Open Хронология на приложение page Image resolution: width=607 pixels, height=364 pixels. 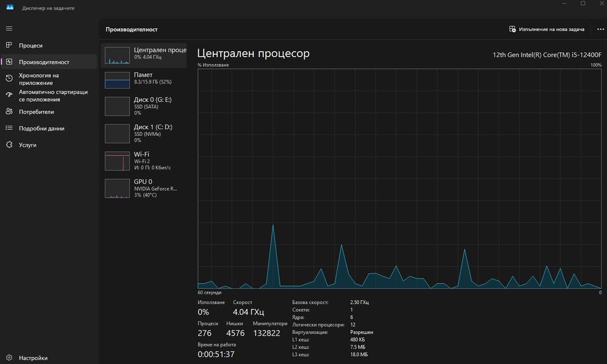coord(49,79)
